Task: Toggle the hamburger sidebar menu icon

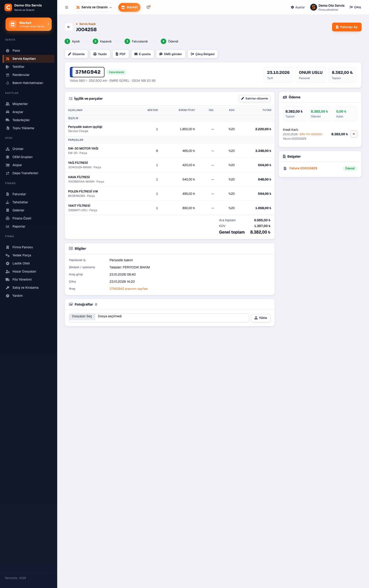Action: [x=67, y=7]
